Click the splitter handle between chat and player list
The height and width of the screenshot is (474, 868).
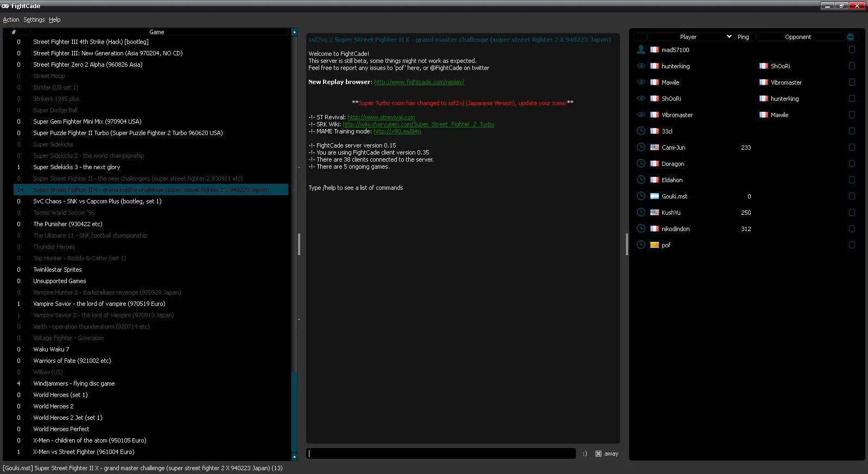click(626, 244)
